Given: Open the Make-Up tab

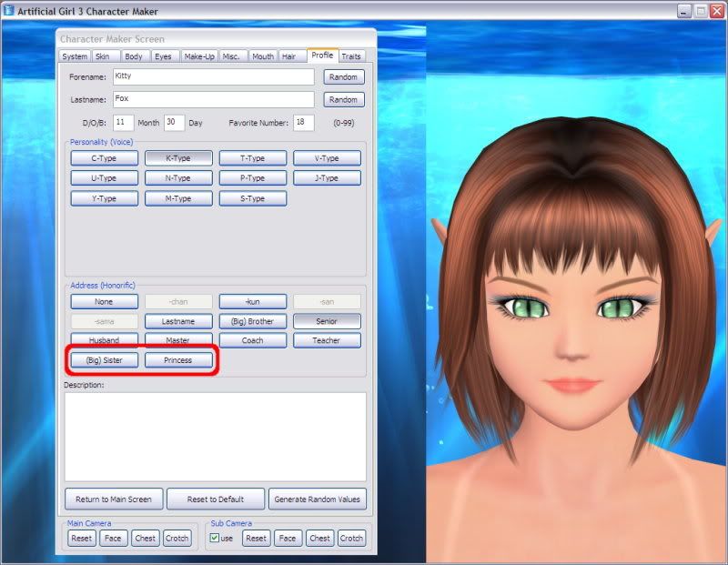Looking at the screenshot, I should tap(199, 56).
